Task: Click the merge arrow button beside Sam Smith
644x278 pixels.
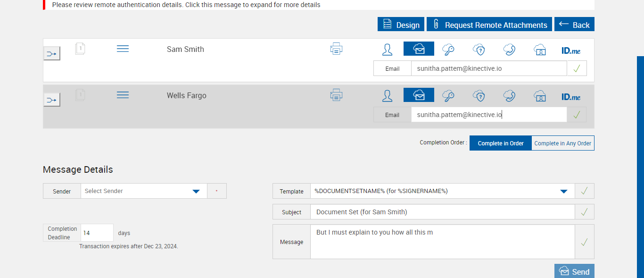Action: coord(52,54)
